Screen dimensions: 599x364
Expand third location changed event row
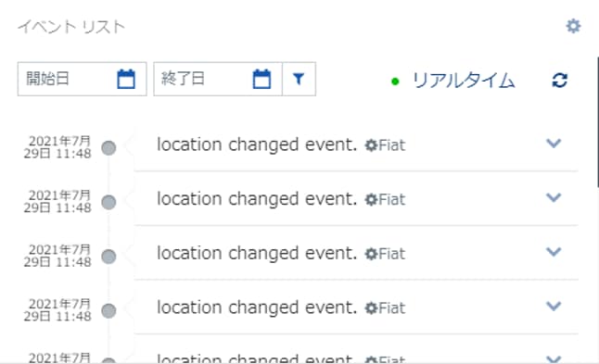(554, 252)
